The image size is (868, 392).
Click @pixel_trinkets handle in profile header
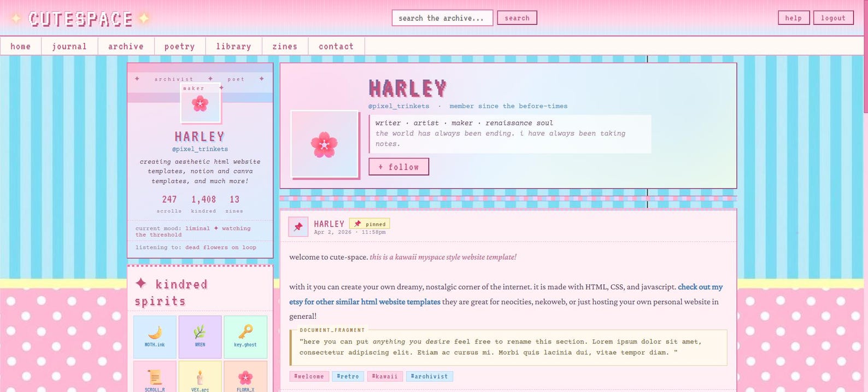[x=398, y=106]
